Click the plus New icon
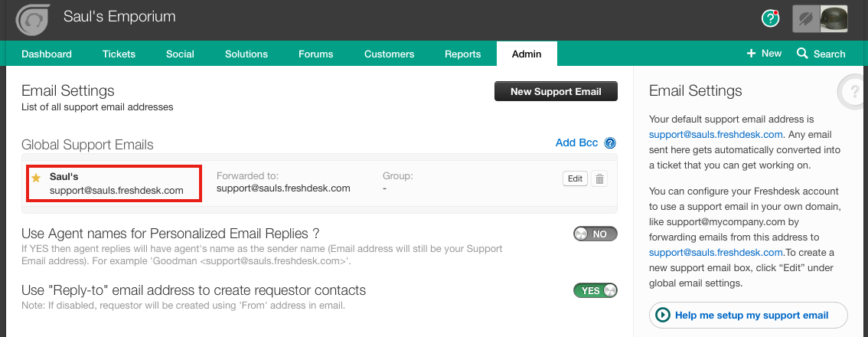This screenshot has width=868, height=337. tap(751, 53)
